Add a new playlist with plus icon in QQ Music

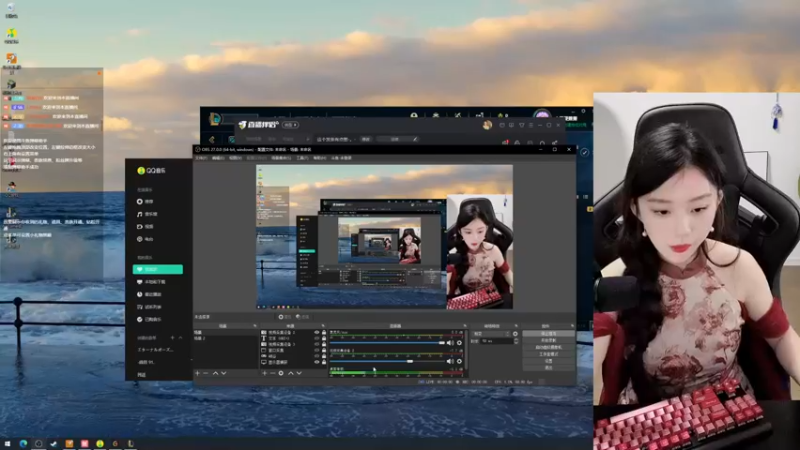pos(172,338)
